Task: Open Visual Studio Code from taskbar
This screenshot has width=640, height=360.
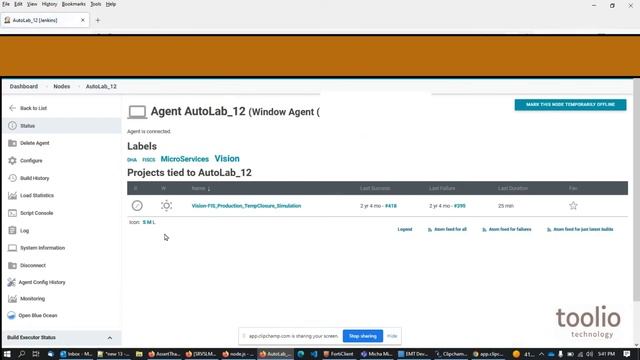Action: click(x=314, y=354)
